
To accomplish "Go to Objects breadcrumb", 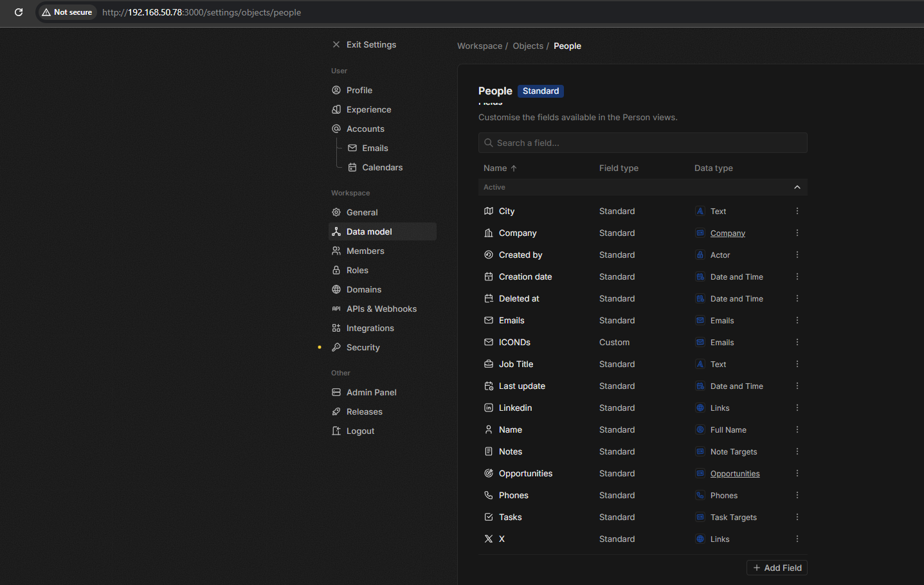I will point(528,46).
